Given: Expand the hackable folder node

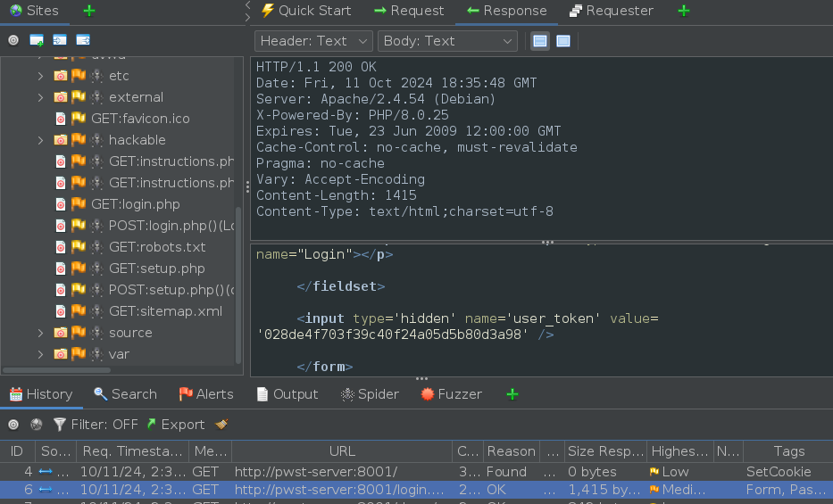Looking at the screenshot, I should tap(40, 140).
